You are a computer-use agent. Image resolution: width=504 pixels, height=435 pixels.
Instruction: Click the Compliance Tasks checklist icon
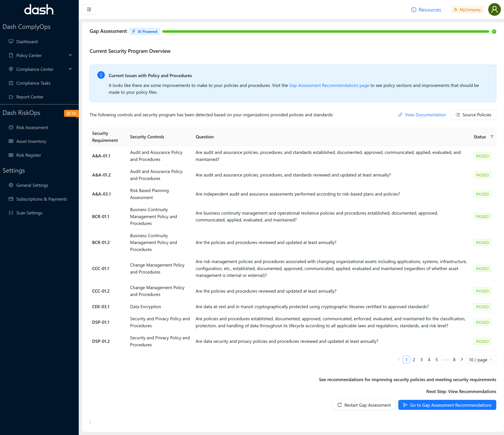click(x=11, y=83)
